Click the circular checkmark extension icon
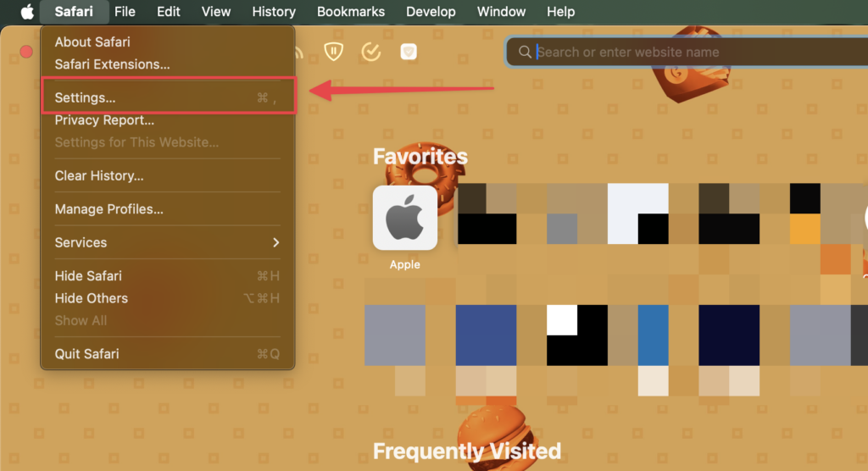 pyautogui.click(x=371, y=52)
